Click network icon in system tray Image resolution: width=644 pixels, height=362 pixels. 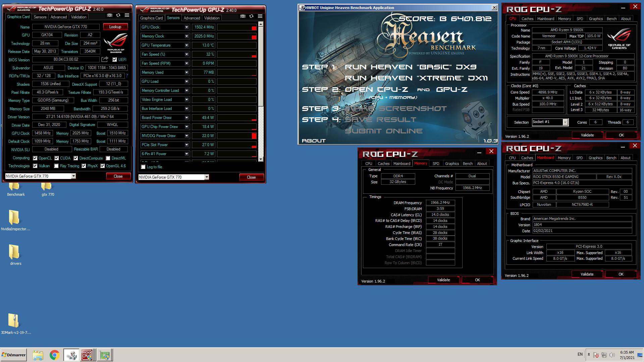(604, 355)
